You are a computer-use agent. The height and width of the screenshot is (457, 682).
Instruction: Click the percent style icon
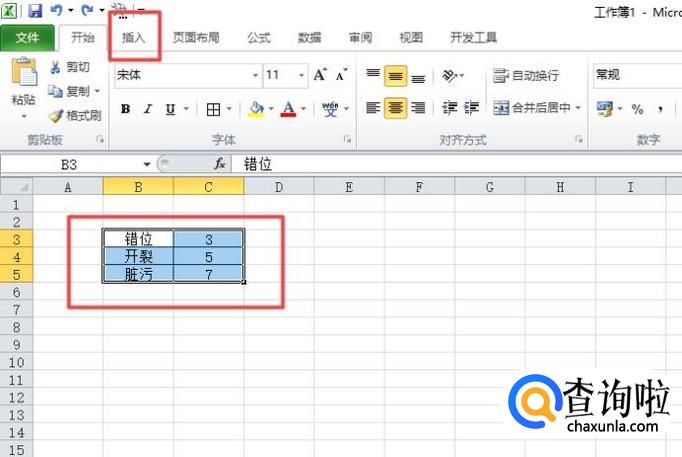[637, 109]
